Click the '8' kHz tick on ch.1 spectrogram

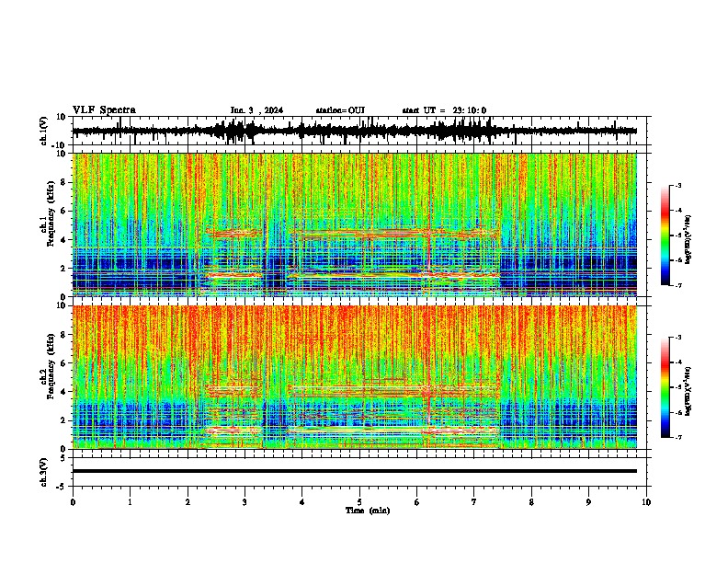(x=63, y=182)
